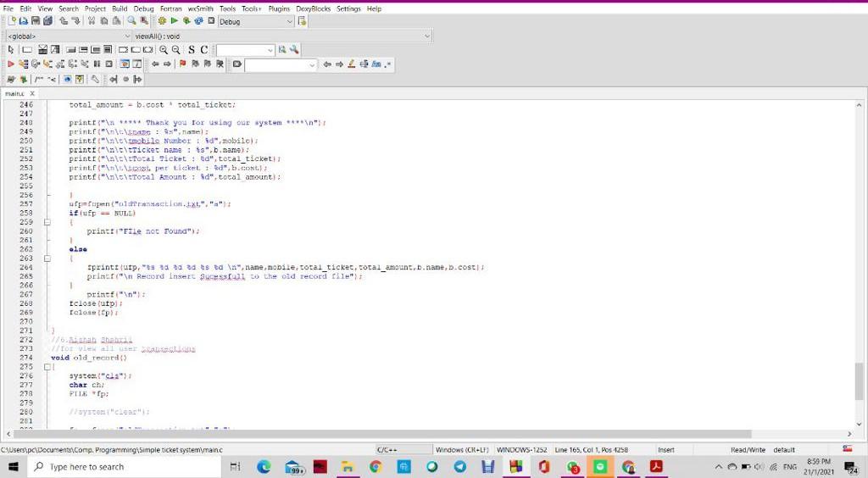This screenshot has width=868, height=478.
Task: Click on line number 264
Action: [26, 267]
